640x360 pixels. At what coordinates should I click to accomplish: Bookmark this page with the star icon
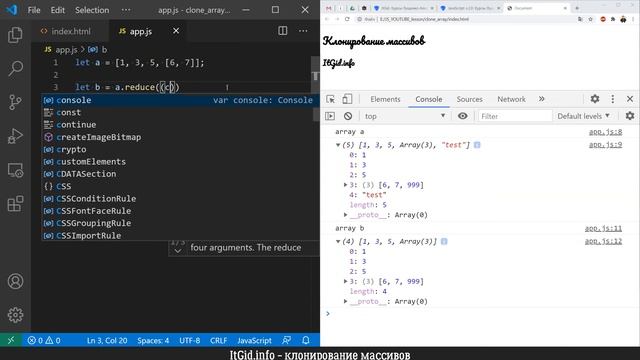click(x=590, y=19)
